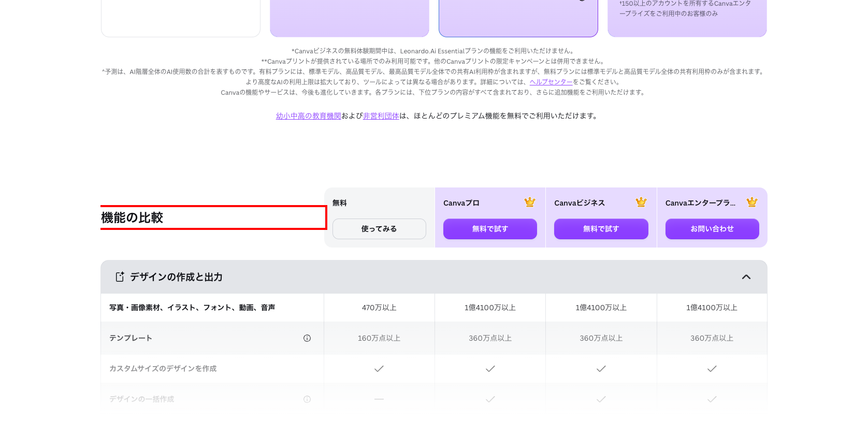Click 1億4100万以上 in the Canvaビジネス column
Viewport: 868px width, 435px height.
click(x=601, y=308)
